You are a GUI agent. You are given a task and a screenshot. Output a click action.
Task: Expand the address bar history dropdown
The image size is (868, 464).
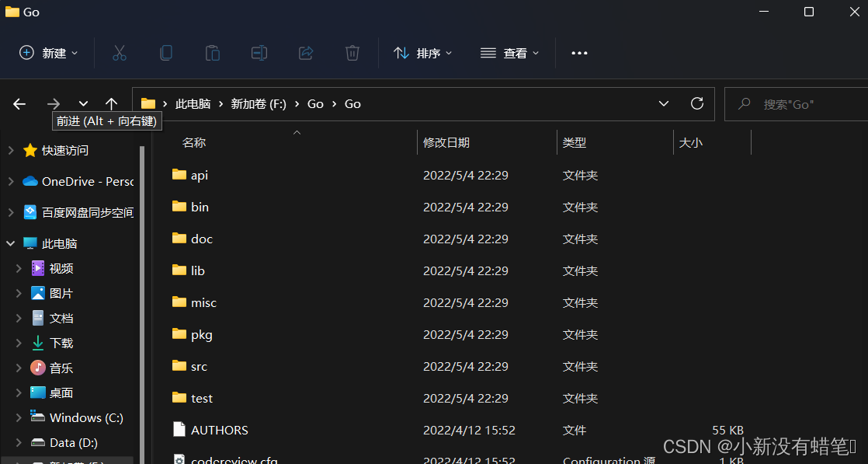point(663,103)
